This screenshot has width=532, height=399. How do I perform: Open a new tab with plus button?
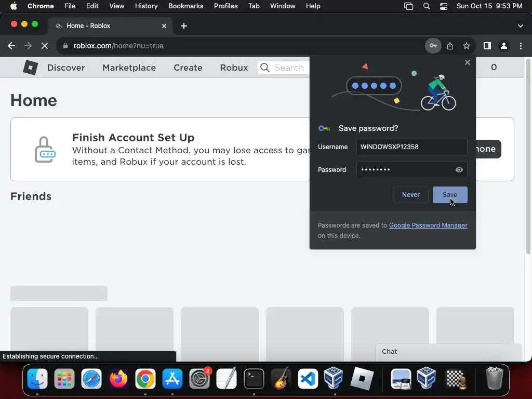[184, 26]
